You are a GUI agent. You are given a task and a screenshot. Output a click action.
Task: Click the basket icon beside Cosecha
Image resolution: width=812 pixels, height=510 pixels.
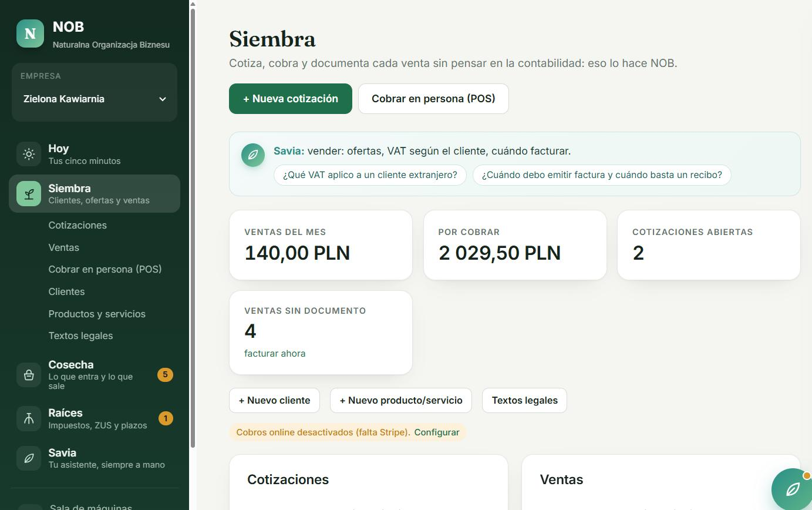[29, 375]
